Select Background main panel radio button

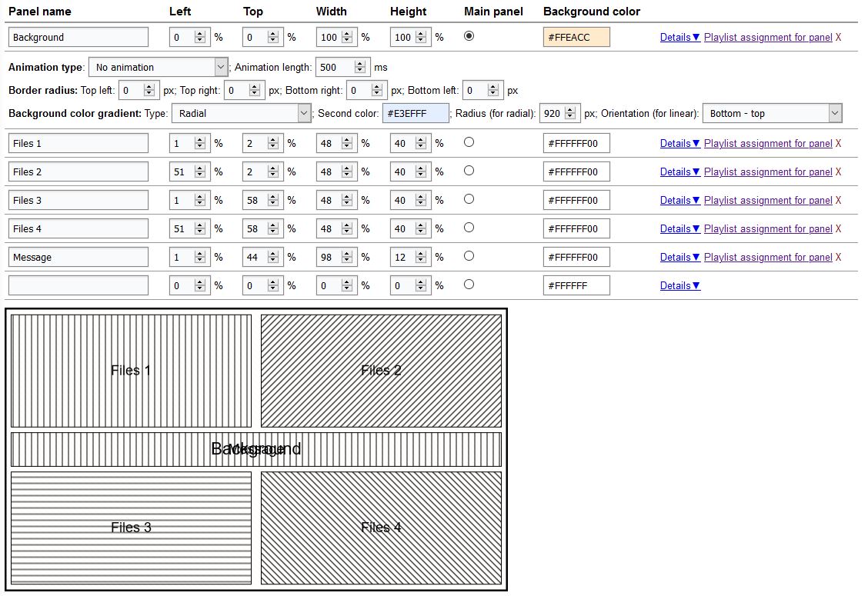[469, 36]
